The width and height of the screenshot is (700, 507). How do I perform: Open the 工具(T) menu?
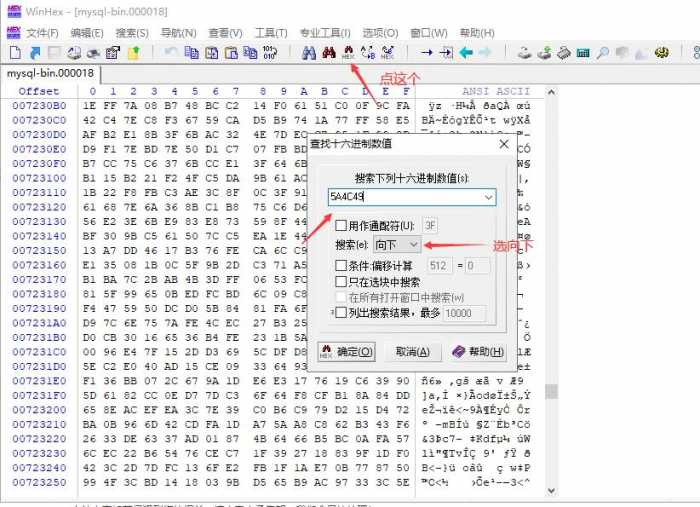coord(271,33)
